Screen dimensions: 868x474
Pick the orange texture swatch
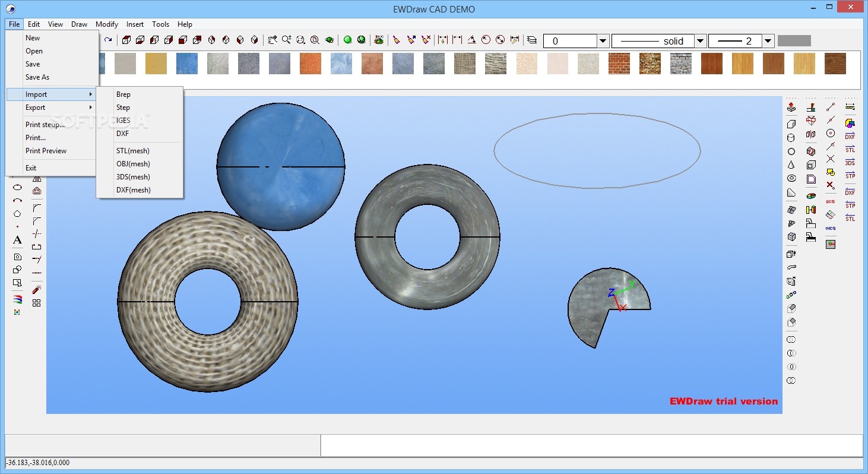(311, 64)
